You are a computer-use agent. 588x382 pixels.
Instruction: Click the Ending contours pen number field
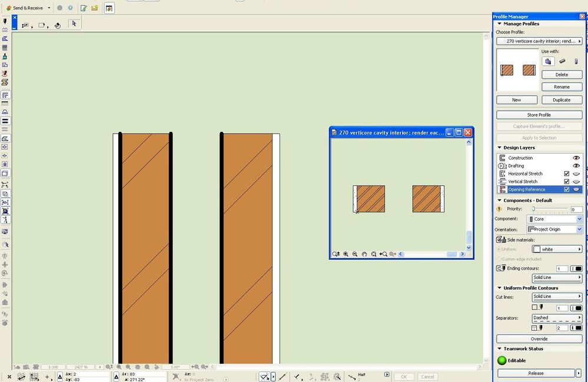click(562, 268)
